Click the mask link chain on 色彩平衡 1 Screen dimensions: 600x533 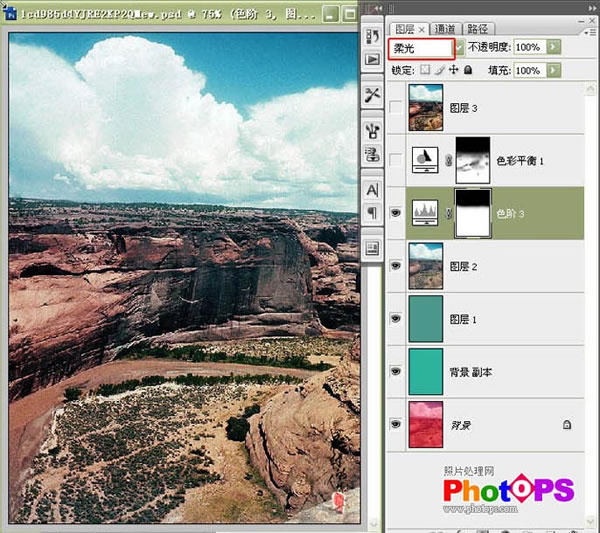[448, 160]
